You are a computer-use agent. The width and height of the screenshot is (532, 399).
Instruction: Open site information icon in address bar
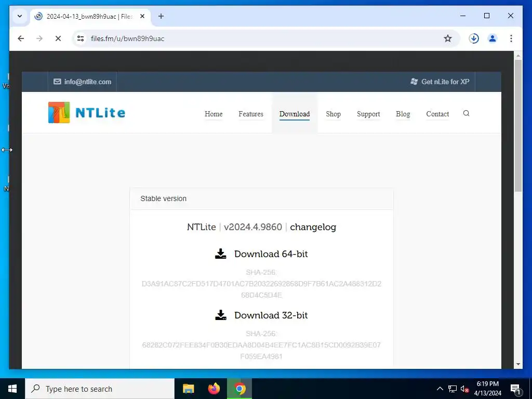pos(81,38)
